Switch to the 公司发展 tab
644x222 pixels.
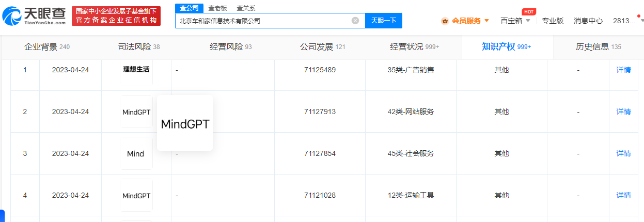323,47
